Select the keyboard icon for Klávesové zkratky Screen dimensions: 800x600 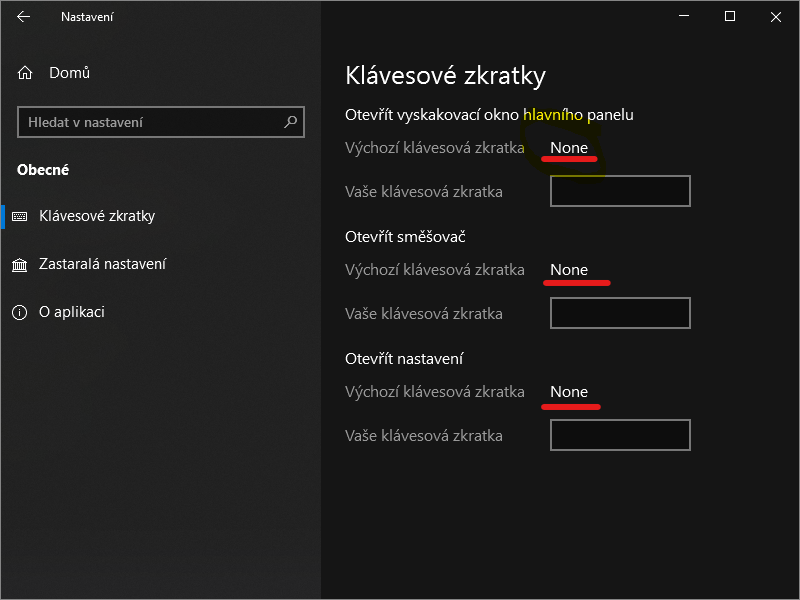[x=18, y=216]
